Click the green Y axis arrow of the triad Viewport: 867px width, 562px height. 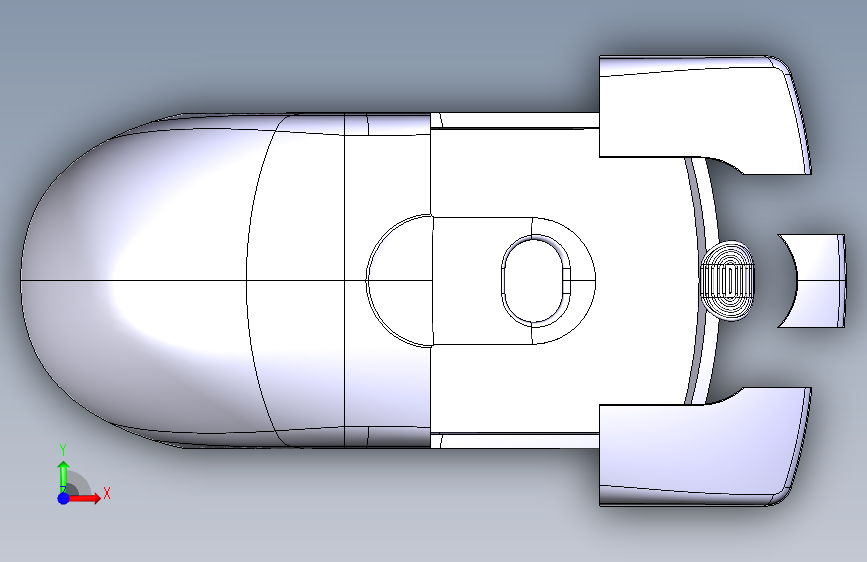click(x=63, y=475)
